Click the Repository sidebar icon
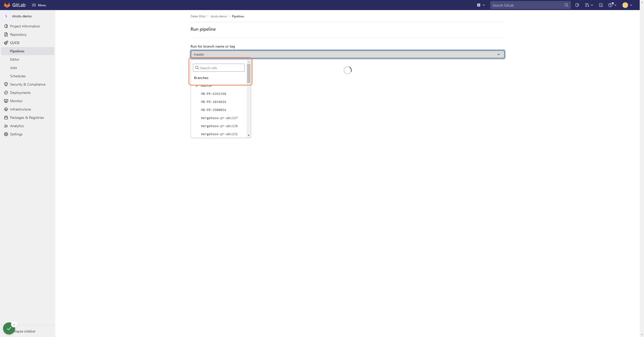Image resolution: width=644 pixels, height=337 pixels. point(6,34)
